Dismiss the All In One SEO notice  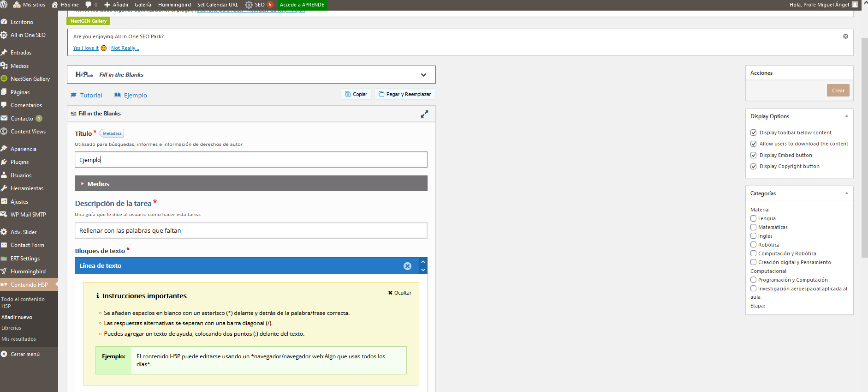845,36
